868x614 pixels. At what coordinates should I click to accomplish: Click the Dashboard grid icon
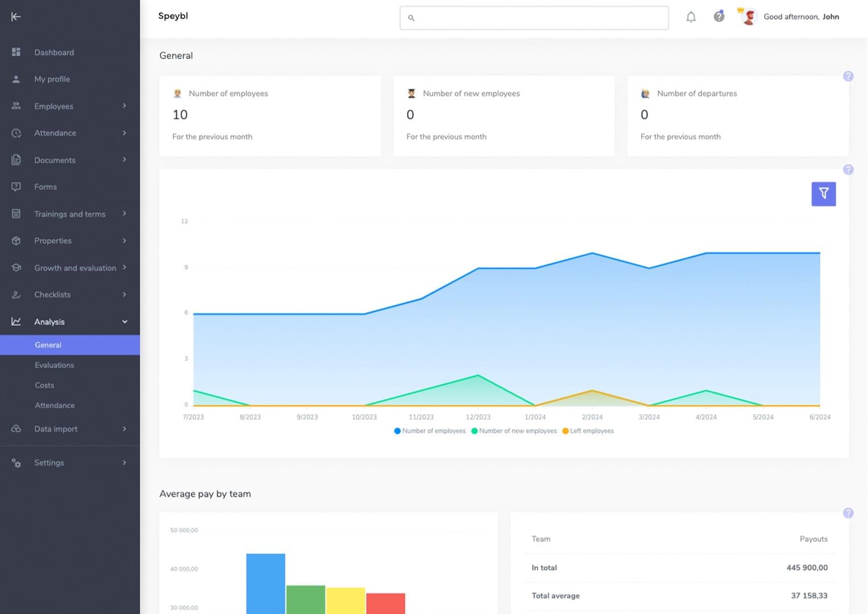click(x=16, y=52)
